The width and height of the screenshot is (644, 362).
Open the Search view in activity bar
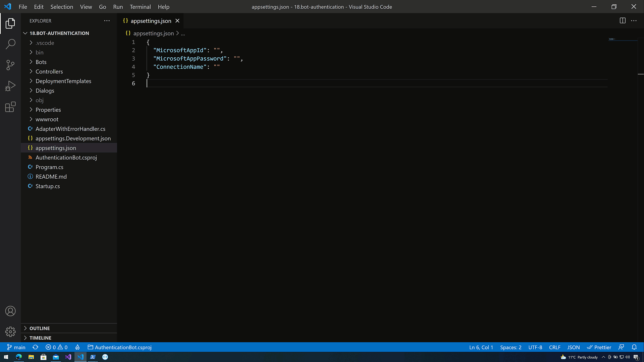(10, 44)
